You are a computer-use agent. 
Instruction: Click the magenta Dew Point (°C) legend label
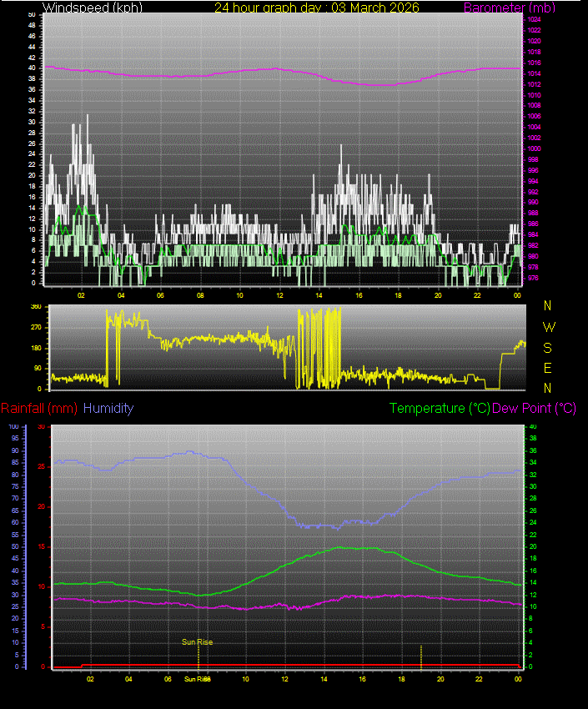point(534,409)
